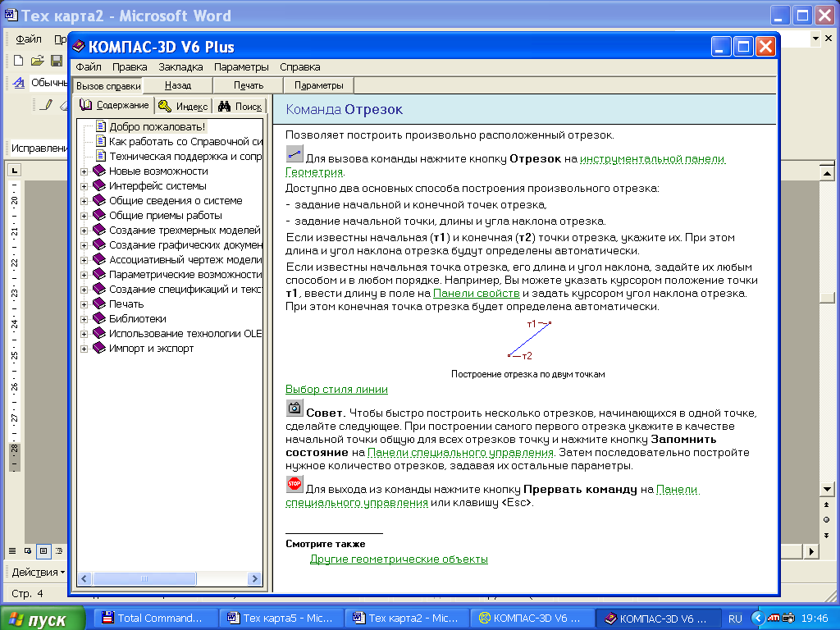The height and width of the screenshot is (630, 840).
Task: Open the Справка menu
Action: [300, 67]
